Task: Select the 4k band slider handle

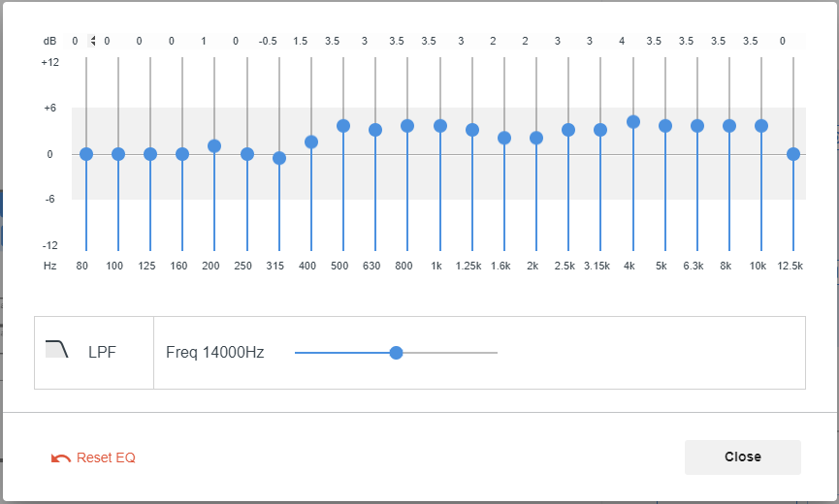Action: (633, 122)
